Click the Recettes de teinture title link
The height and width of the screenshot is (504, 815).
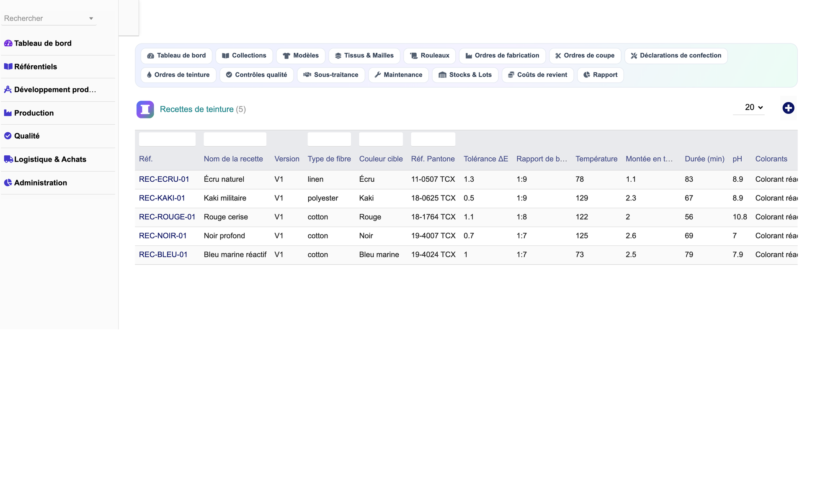click(x=197, y=109)
